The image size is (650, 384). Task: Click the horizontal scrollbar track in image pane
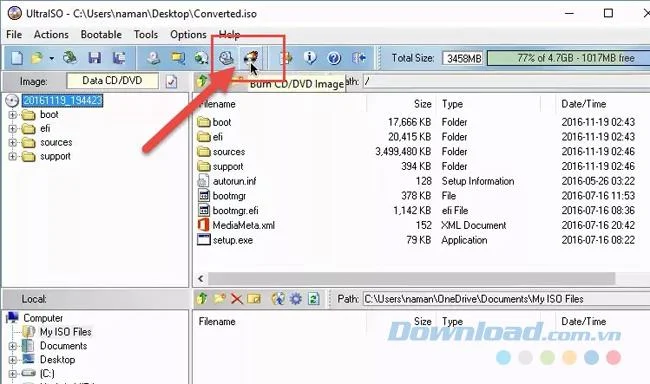coord(411,278)
